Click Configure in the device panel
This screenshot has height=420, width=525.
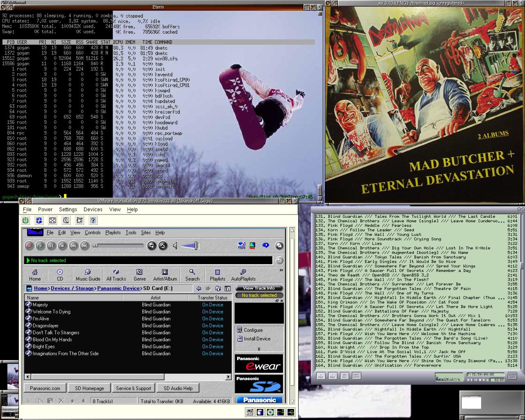(x=250, y=330)
